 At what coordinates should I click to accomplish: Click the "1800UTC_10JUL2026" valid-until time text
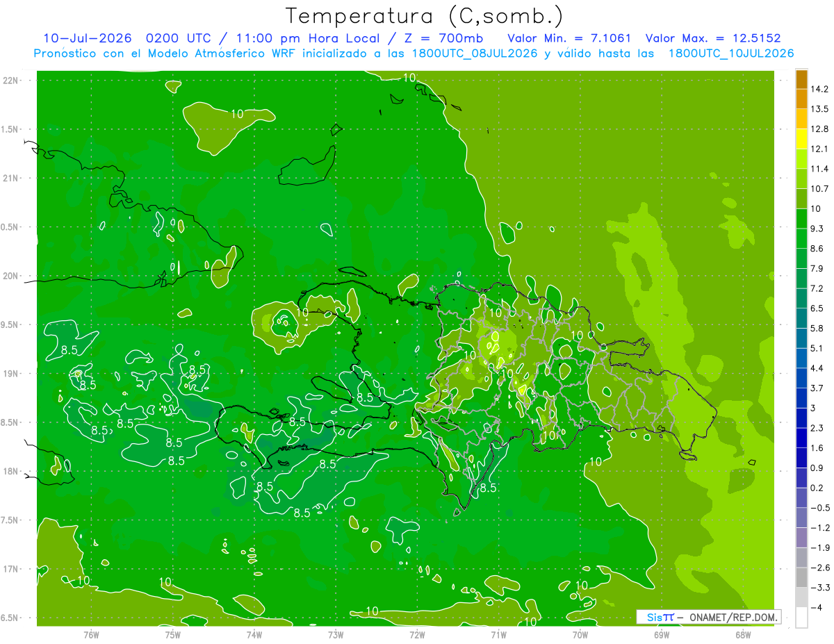pyautogui.click(x=730, y=53)
